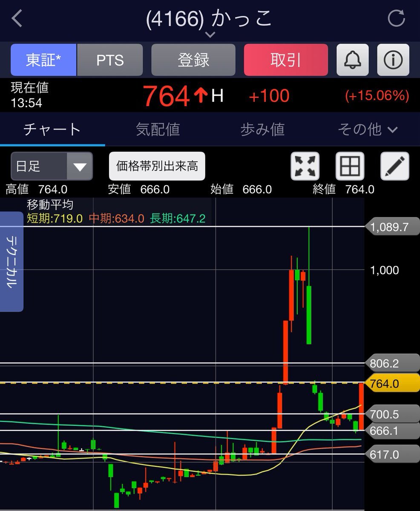
Task: Switch to the 気配値 tab
Action: point(158,129)
